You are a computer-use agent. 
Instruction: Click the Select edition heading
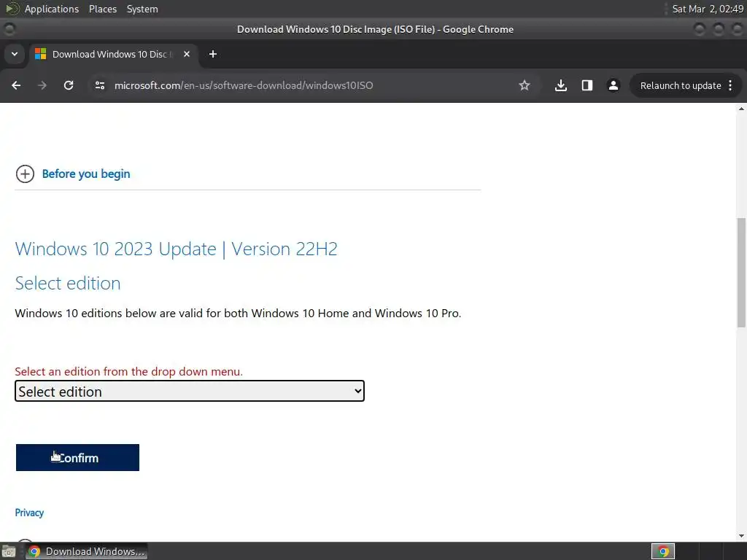(x=68, y=284)
